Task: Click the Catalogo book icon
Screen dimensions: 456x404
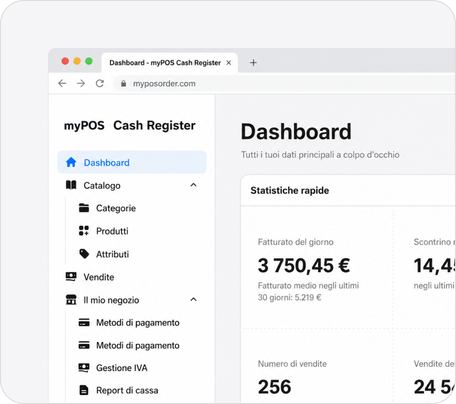Action: coord(71,185)
